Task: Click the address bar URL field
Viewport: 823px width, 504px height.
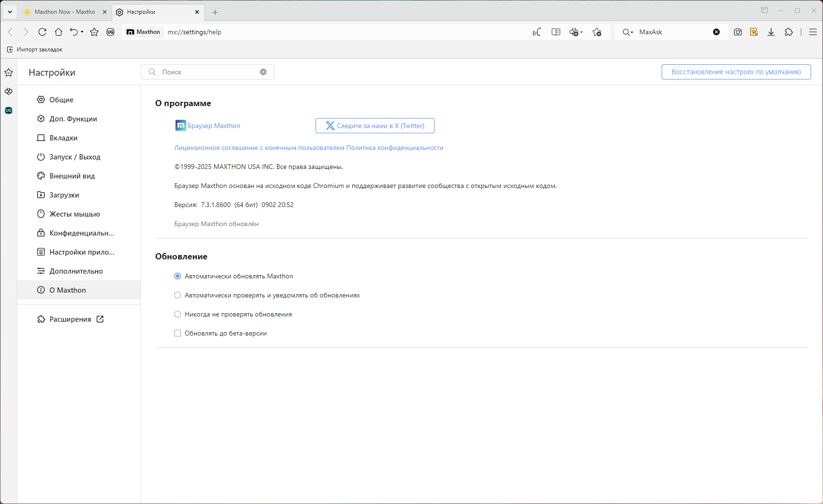Action: [x=347, y=32]
